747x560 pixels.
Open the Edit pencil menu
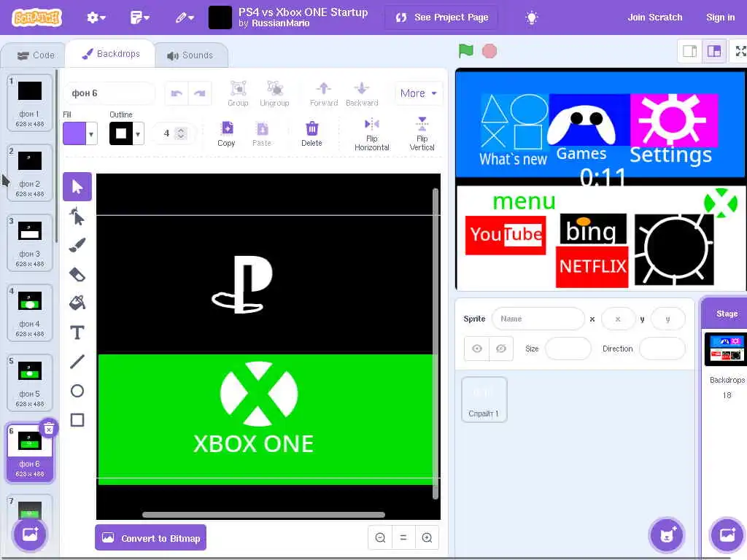pos(185,17)
